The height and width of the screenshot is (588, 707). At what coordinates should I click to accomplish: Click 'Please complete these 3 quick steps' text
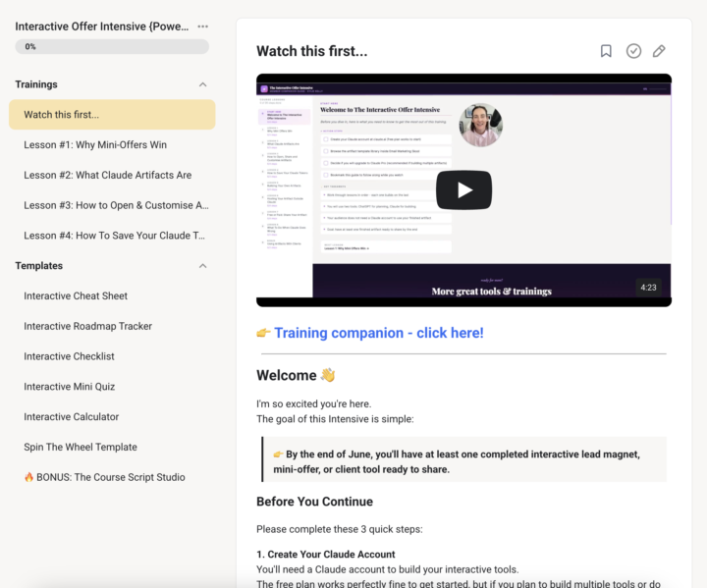pos(340,529)
